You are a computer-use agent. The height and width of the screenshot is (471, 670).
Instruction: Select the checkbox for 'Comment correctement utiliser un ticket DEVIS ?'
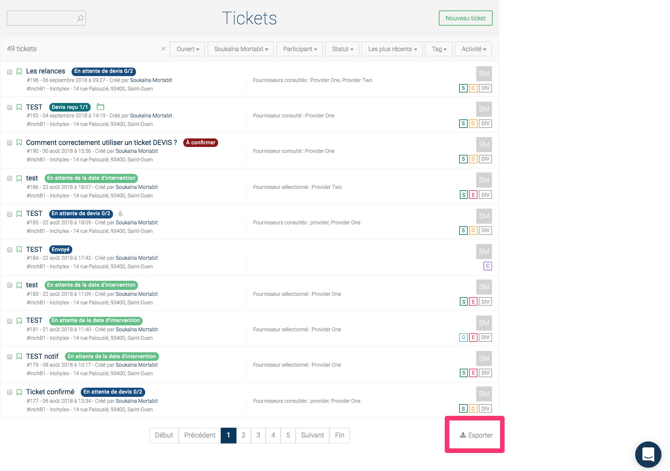(x=10, y=143)
